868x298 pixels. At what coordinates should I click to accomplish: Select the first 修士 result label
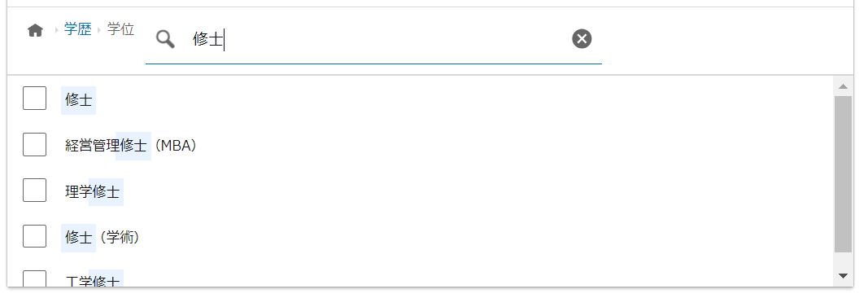(79, 100)
